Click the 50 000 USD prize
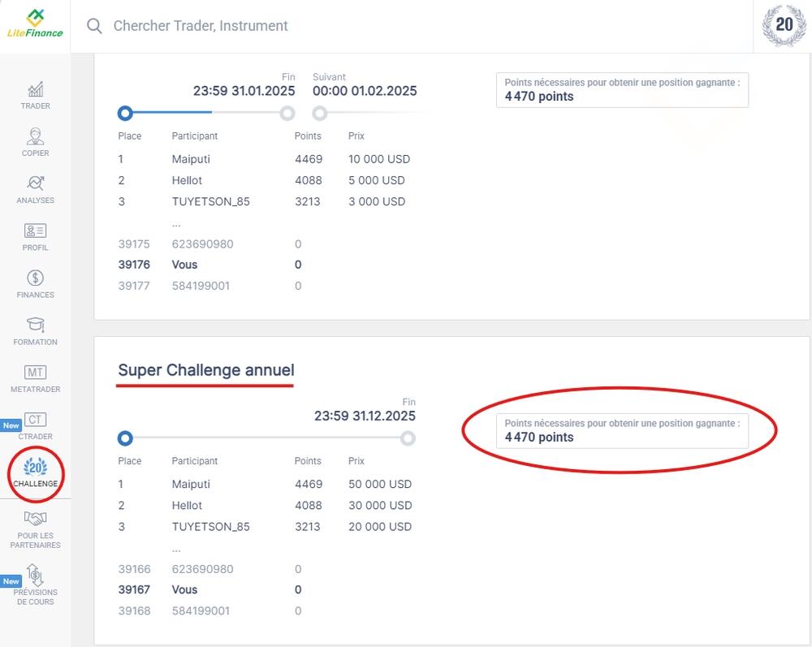Screen dimensions: 812x647 [380, 485]
